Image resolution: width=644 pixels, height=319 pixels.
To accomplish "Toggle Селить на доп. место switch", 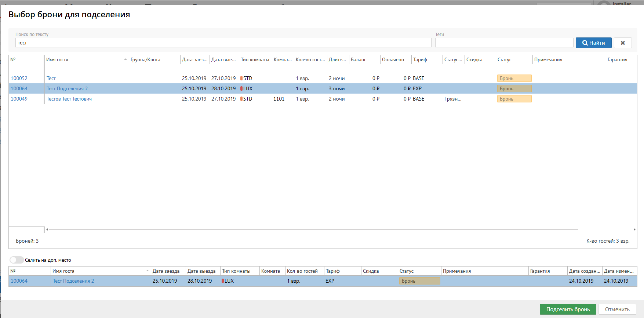I will coord(17,260).
